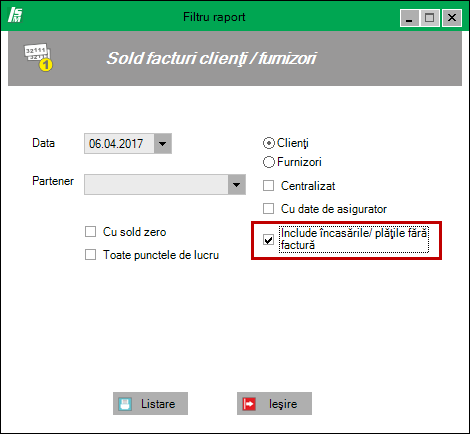Uncheck Include încasările/plățile fără factură
Screen dimensions: 470x434
click(268, 239)
